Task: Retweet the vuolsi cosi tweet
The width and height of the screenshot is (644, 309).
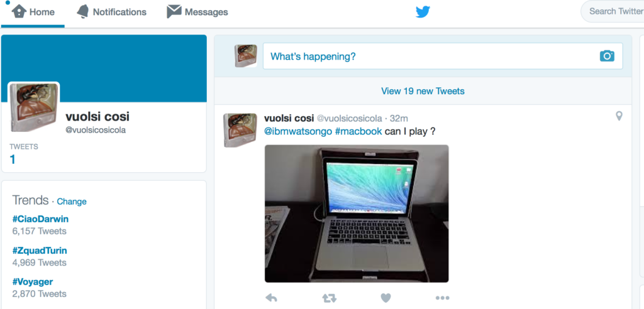Action: pyautogui.click(x=329, y=298)
